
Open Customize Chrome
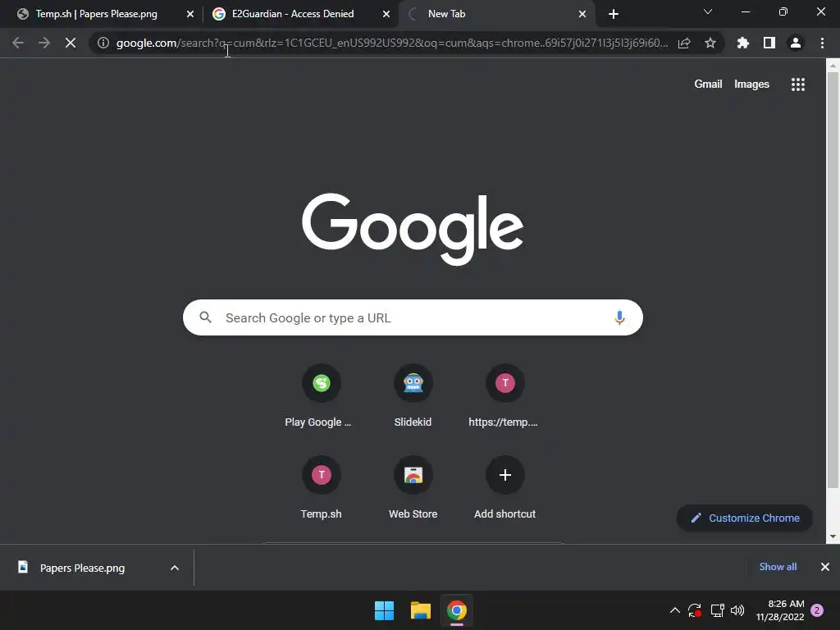click(x=745, y=518)
